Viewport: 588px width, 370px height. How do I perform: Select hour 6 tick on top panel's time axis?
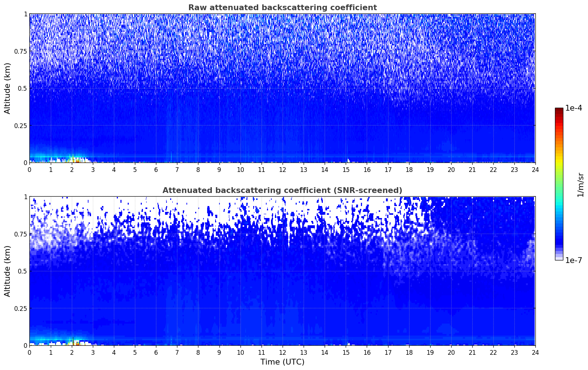pos(156,169)
